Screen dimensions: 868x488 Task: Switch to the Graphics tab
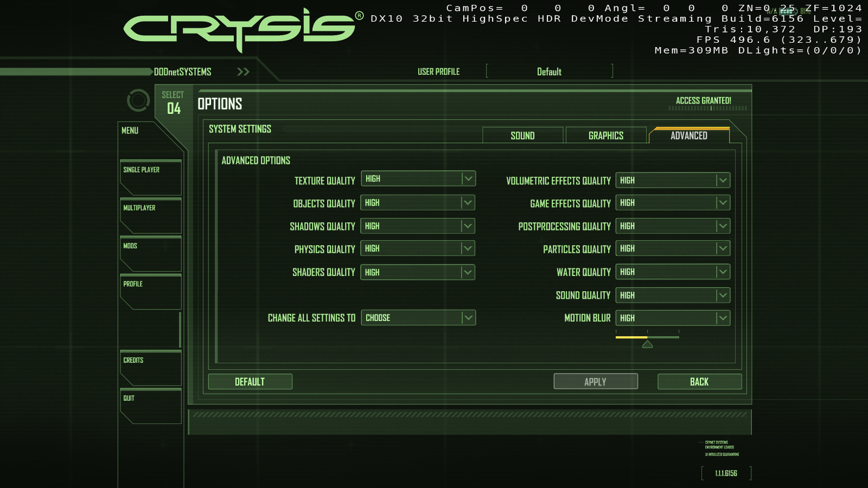point(606,136)
